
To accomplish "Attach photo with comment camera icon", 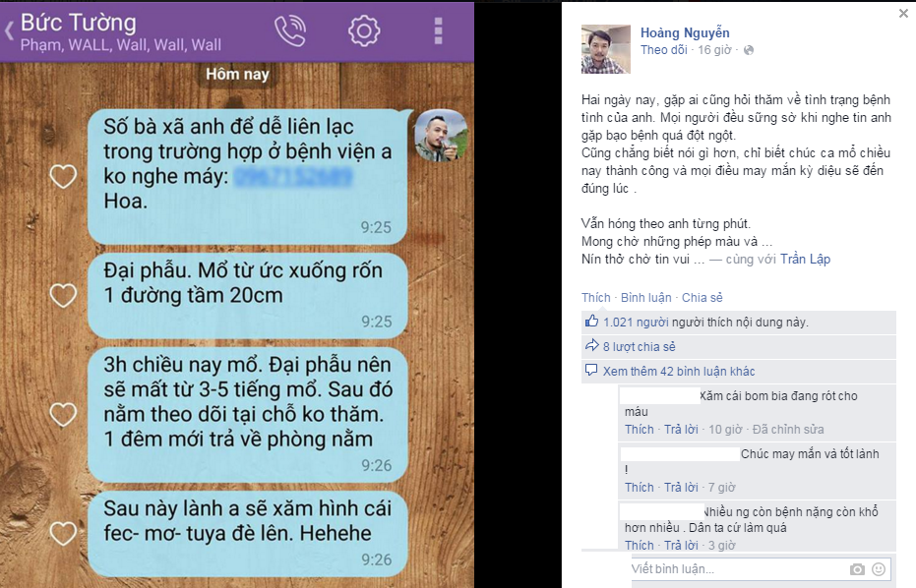I will coord(856,569).
